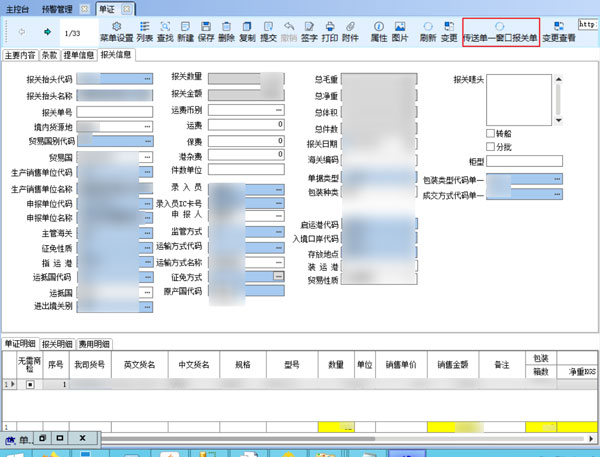The height and width of the screenshot is (457, 600).
Task: Refresh the form with 刷新
Action: click(x=428, y=32)
